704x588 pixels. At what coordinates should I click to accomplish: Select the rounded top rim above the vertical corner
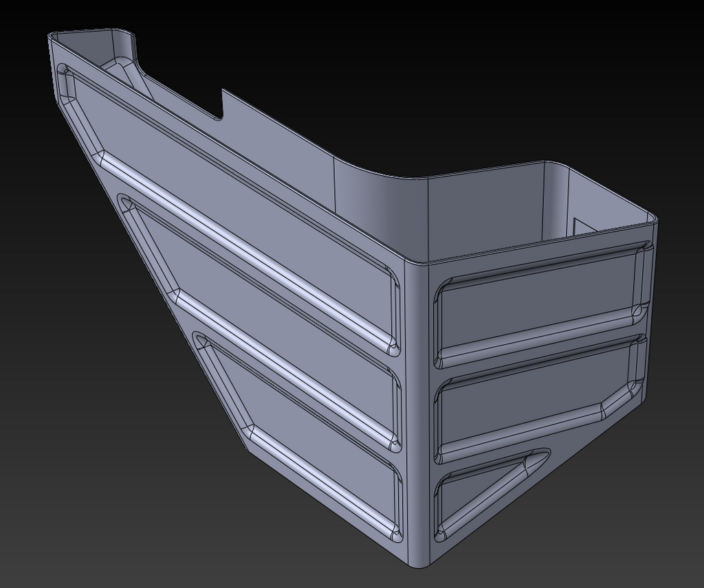pyautogui.click(x=415, y=260)
